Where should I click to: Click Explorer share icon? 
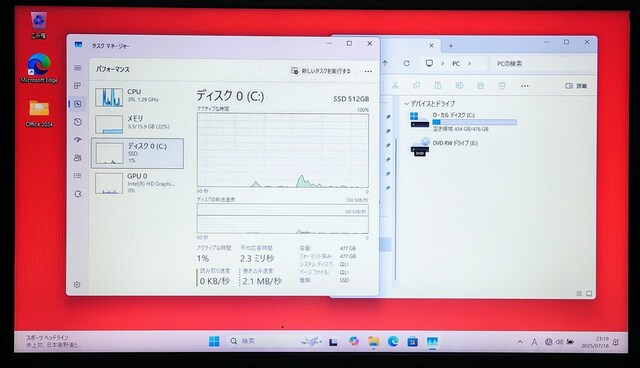click(x=480, y=86)
